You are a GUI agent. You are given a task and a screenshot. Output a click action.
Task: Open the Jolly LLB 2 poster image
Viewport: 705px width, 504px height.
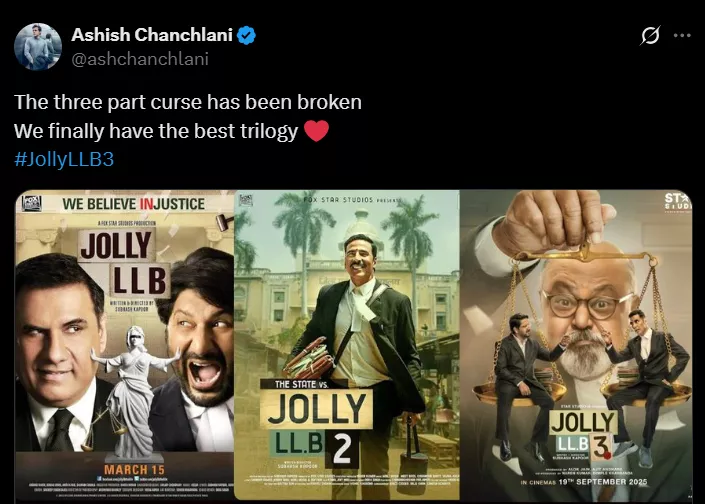[x=347, y=345]
